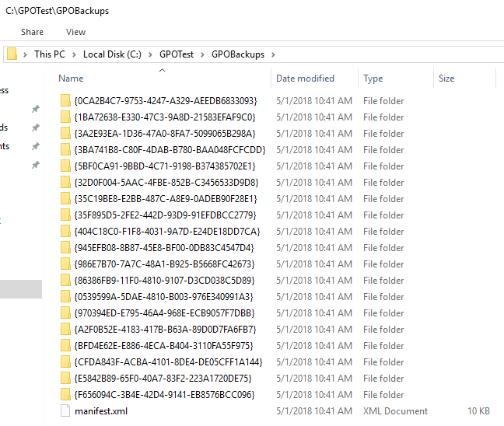Expand the chevron after This PC in the breadcrumb
This screenshot has width=504, height=426.
[x=74, y=54]
